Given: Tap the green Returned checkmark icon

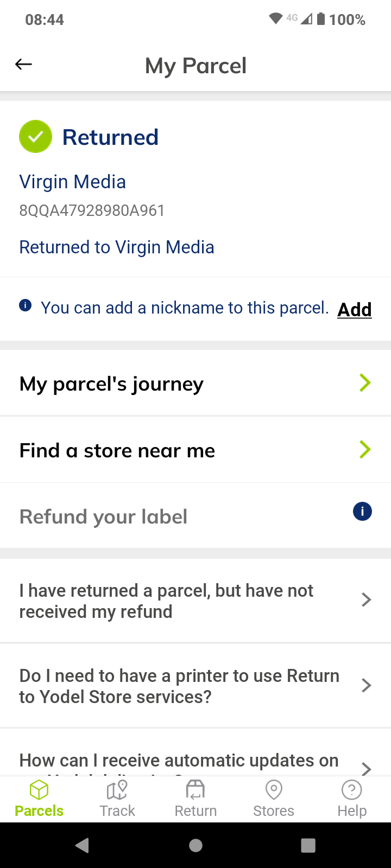Looking at the screenshot, I should click(x=35, y=137).
